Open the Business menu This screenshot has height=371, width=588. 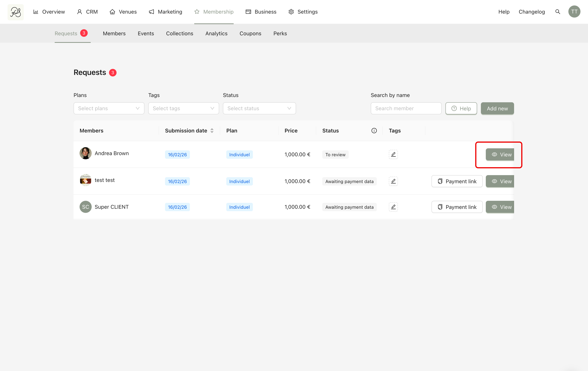(261, 12)
